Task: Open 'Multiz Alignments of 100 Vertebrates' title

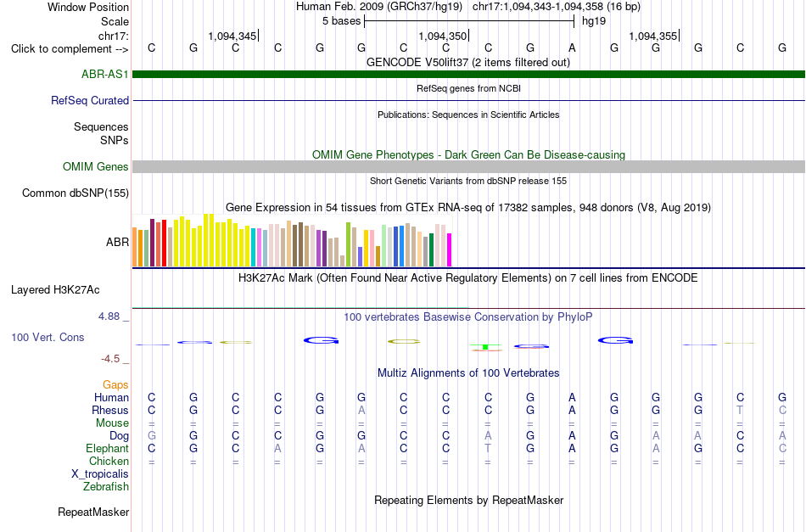Action: pyautogui.click(x=468, y=373)
